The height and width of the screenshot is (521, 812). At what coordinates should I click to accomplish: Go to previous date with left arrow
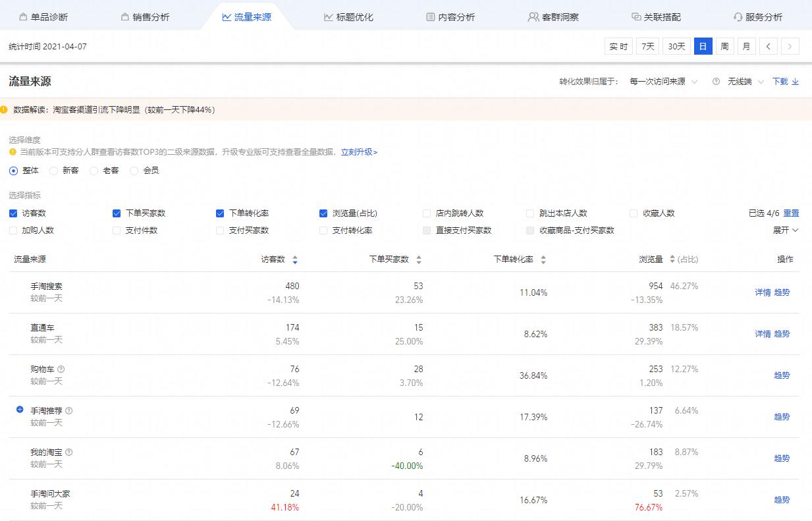(x=768, y=46)
